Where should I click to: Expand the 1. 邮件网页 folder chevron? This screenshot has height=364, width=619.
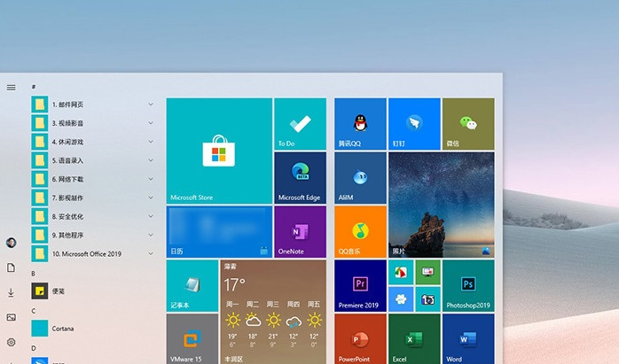(x=151, y=105)
